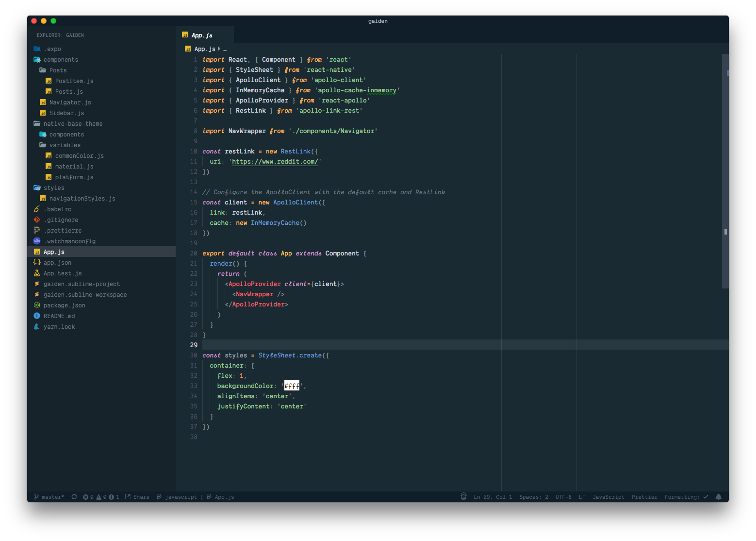Click the Babel icon beside .babelrc
The height and width of the screenshot is (541, 756).
click(37, 209)
